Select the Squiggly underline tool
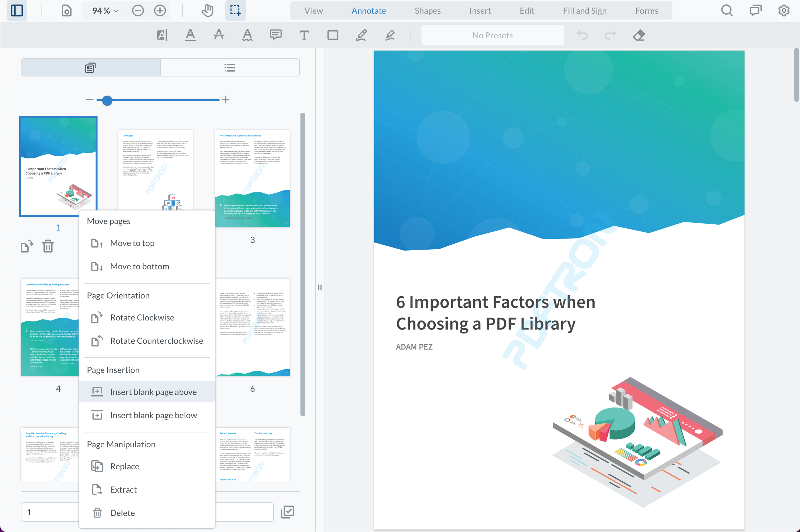Viewport: 800px width, 532px height. coord(247,35)
